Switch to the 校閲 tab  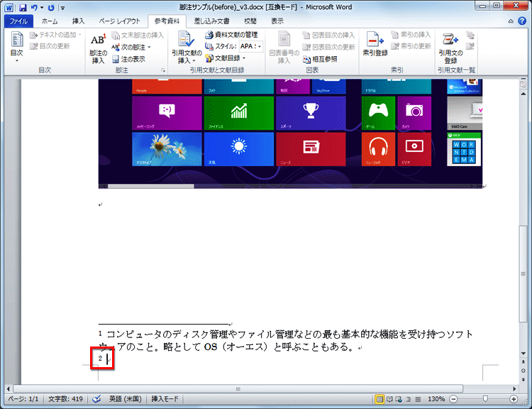point(250,21)
